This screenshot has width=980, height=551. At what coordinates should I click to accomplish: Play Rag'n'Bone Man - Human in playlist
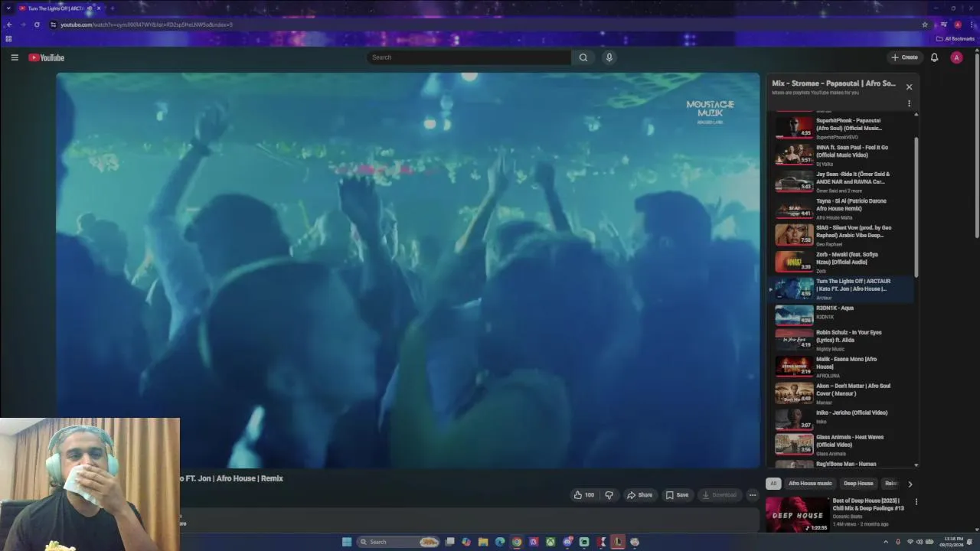840,464
